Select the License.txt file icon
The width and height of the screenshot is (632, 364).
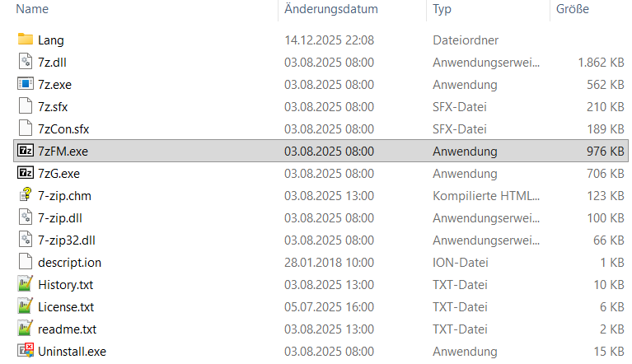click(25, 307)
